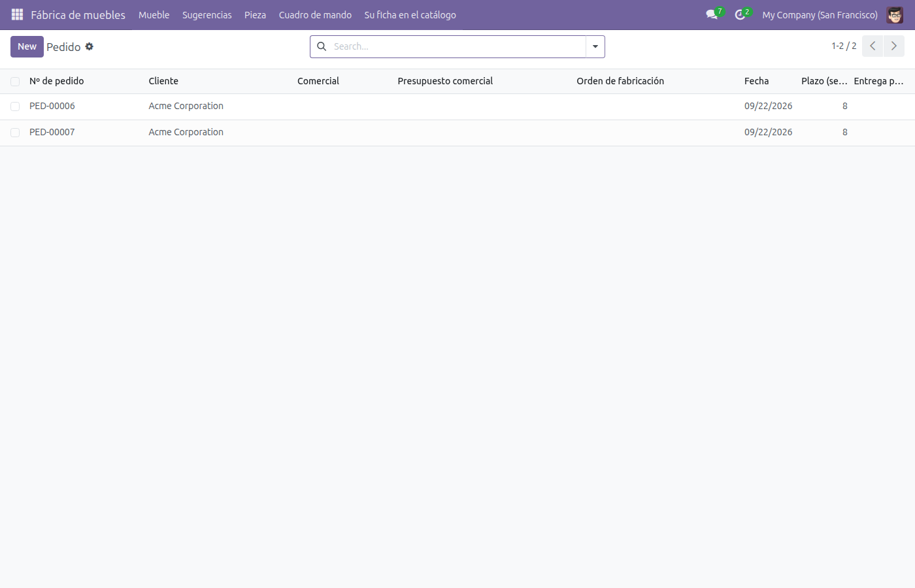Toggle the select-all header checkbox
The height and width of the screenshot is (588, 915).
click(x=15, y=82)
